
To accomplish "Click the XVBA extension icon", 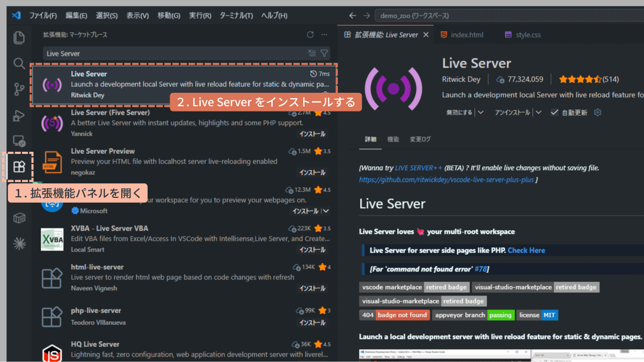I will pyautogui.click(x=52, y=239).
